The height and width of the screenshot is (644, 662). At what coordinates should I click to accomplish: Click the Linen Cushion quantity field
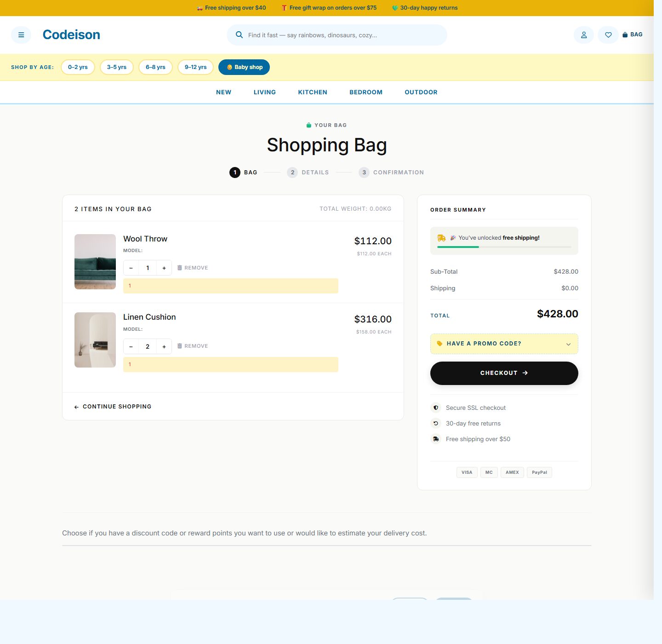148,346
